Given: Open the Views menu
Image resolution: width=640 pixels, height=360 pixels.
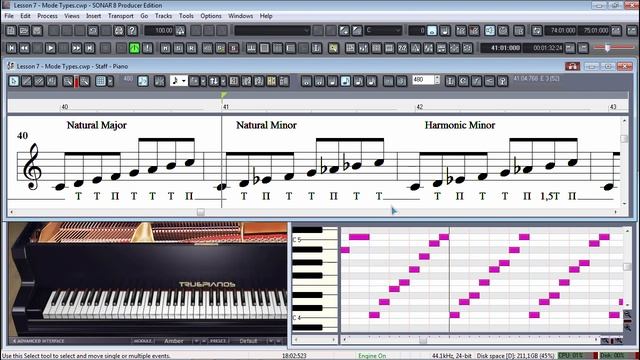Looking at the screenshot, I should (71, 16).
